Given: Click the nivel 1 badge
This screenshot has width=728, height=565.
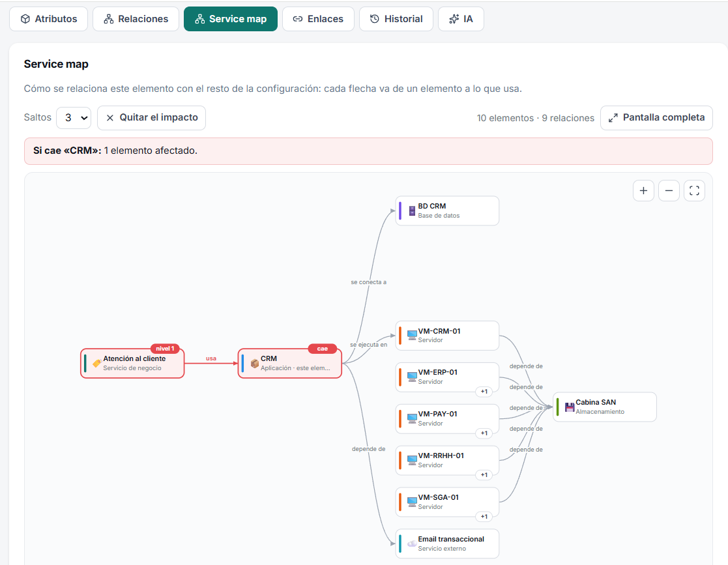Looking at the screenshot, I should (x=165, y=349).
